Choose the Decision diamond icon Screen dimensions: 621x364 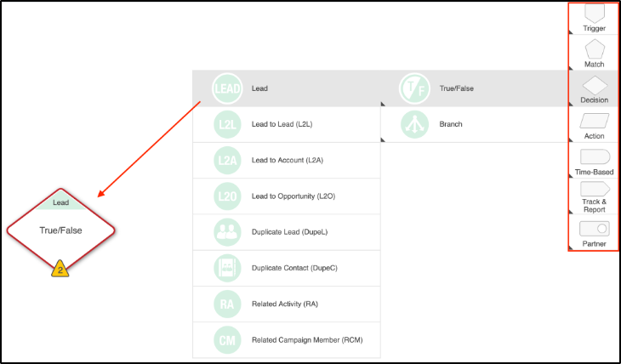tap(594, 86)
